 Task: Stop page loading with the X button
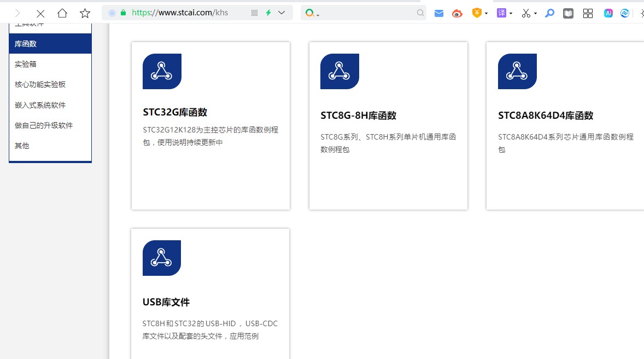click(x=40, y=14)
